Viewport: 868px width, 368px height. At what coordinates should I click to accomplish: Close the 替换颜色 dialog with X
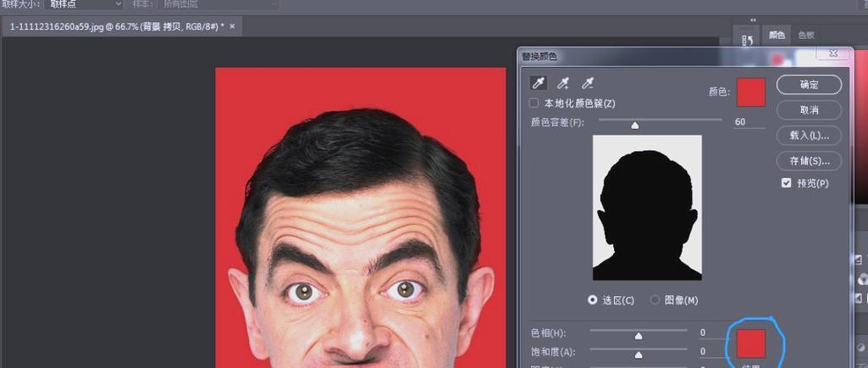(x=833, y=53)
